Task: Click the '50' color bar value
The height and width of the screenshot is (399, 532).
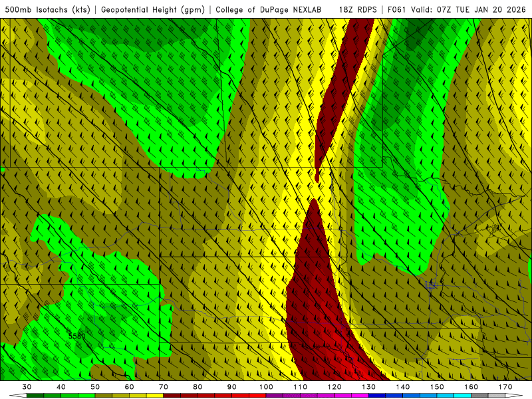Action: 95,387
